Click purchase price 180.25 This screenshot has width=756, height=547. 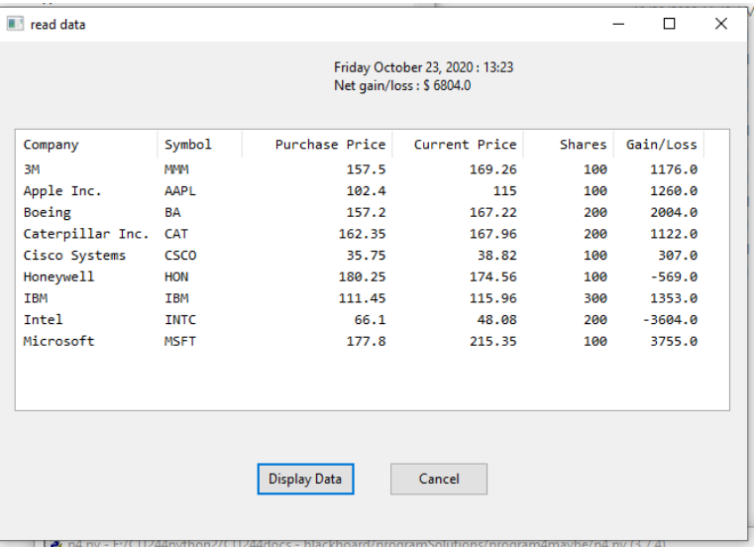pos(362,276)
